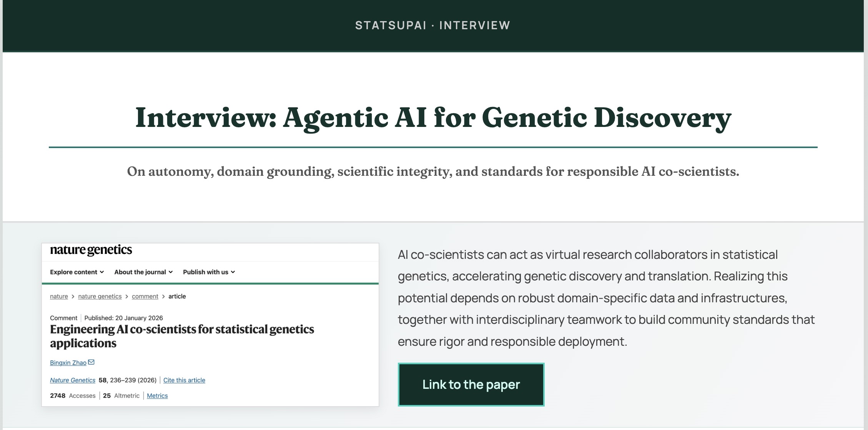Click 'Cite this article' link
The image size is (868, 430).
tap(184, 380)
